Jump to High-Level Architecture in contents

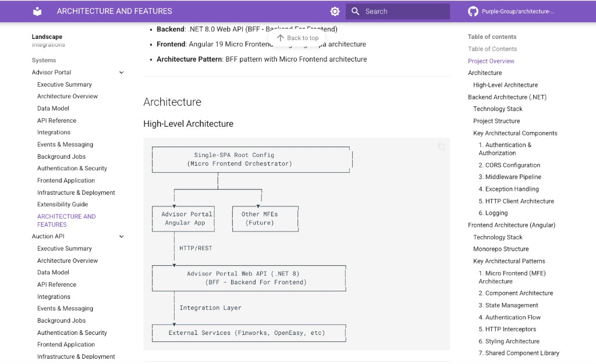[x=505, y=85]
